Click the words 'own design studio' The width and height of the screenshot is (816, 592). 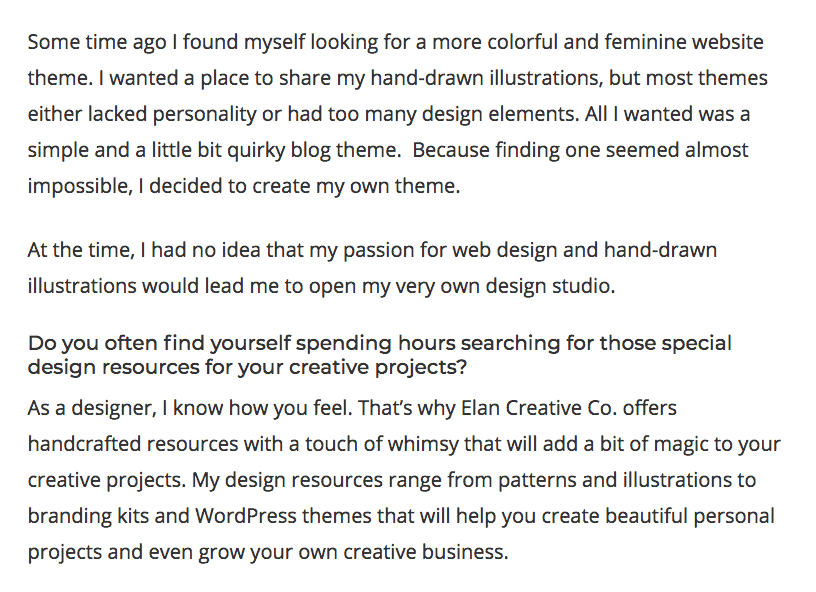pos(527,286)
